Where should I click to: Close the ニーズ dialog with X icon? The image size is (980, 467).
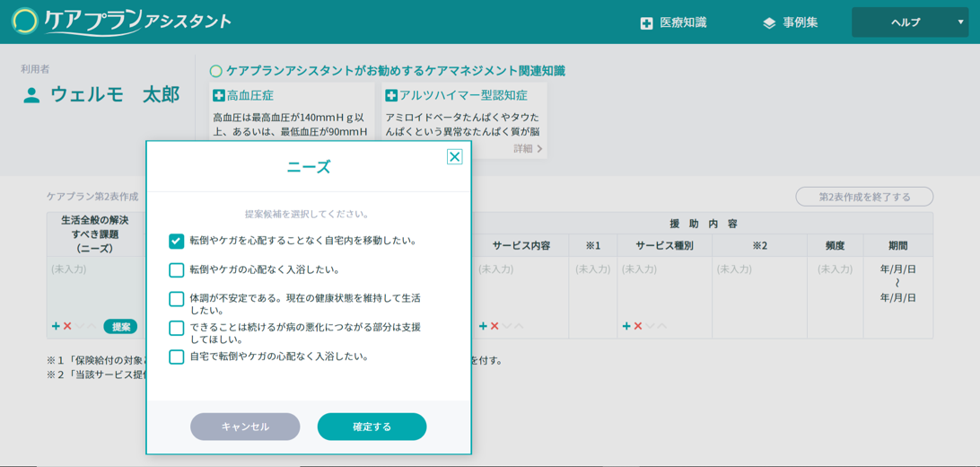(x=454, y=156)
